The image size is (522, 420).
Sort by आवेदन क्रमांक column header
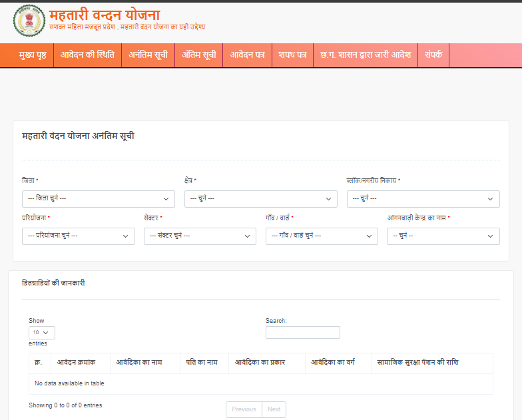pyautogui.click(x=80, y=363)
